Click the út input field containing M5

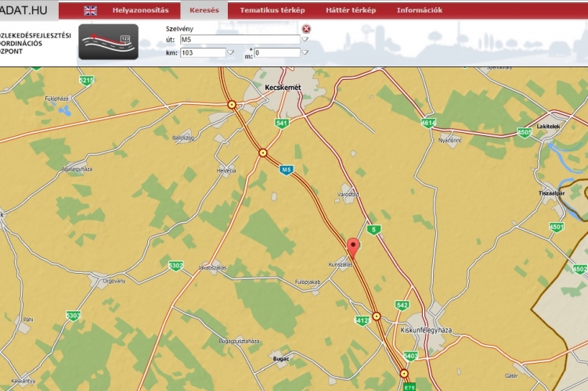pos(239,39)
